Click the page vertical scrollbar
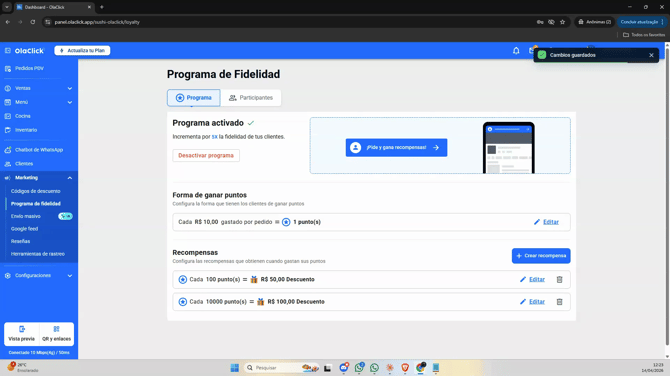Viewport: 670px width, 376px height. [667, 197]
